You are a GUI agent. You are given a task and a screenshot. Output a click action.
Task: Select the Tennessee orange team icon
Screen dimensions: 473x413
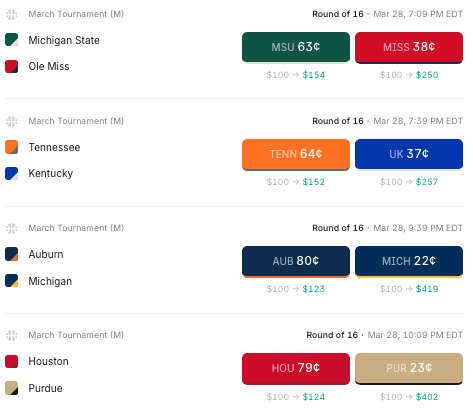12,147
